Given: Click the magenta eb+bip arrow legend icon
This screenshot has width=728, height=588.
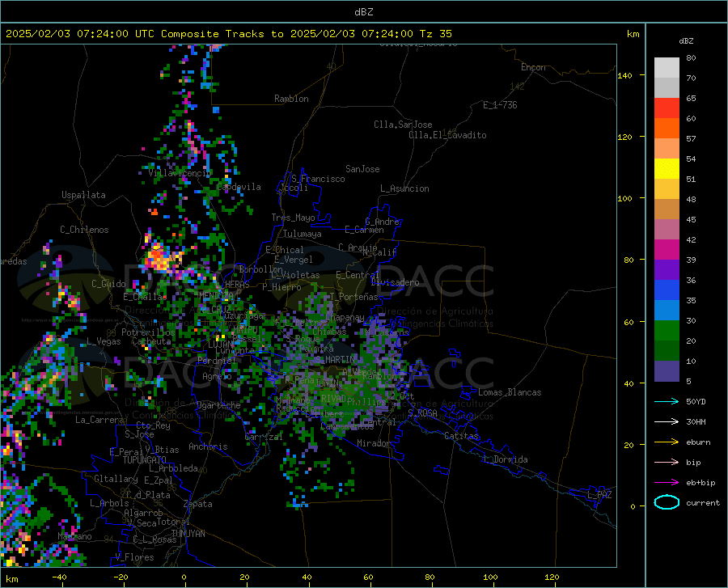Looking at the screenshot, I should pyautogui.click(x=667, y=483).
